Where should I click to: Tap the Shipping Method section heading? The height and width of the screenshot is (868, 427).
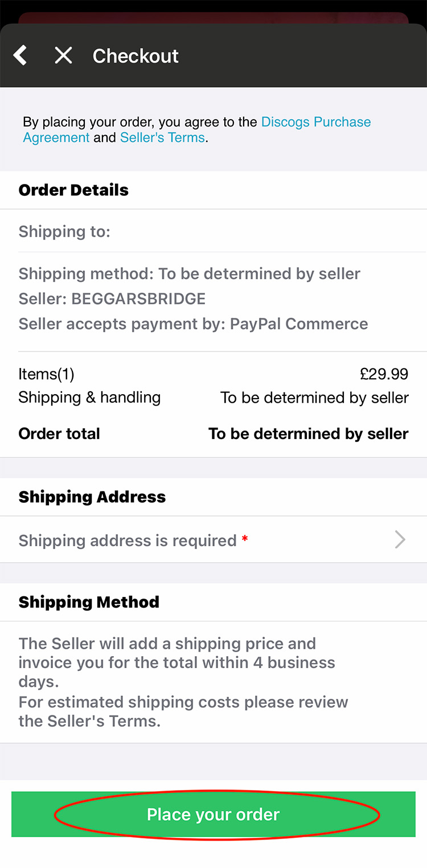coord(89,603)
